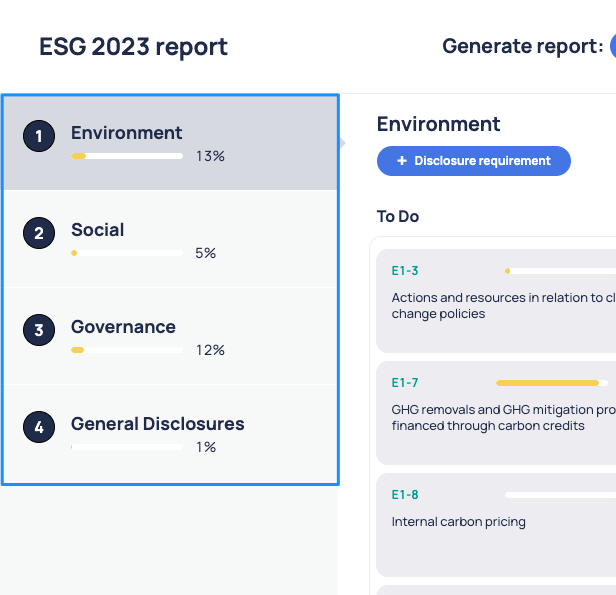The width and height of the screenshot is (616, 595).
Task: Click the To Do column heading
Action: click(x=398, y=216)
